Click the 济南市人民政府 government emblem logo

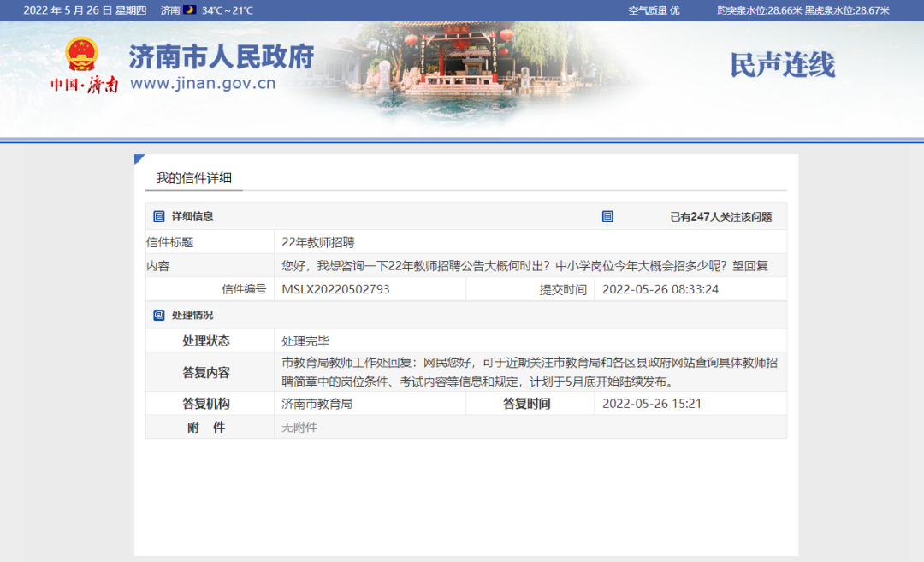coord(82,53)
